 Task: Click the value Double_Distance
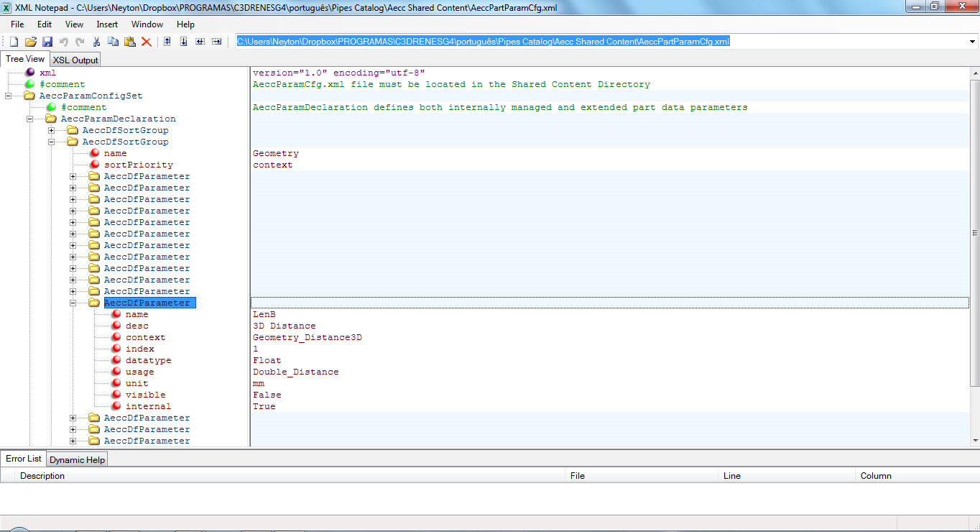point(295,372)
